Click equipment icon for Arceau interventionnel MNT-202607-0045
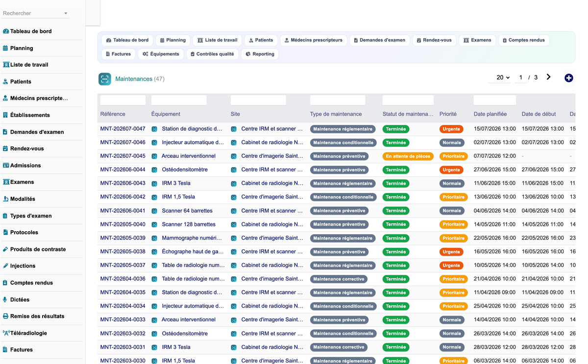 point(154,156)
